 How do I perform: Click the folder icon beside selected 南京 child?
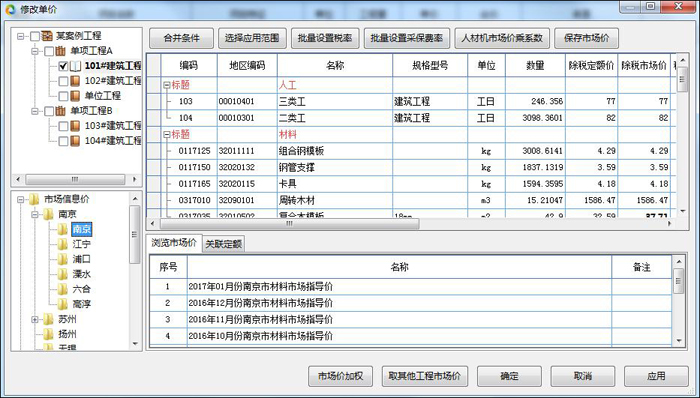(63, 229)
